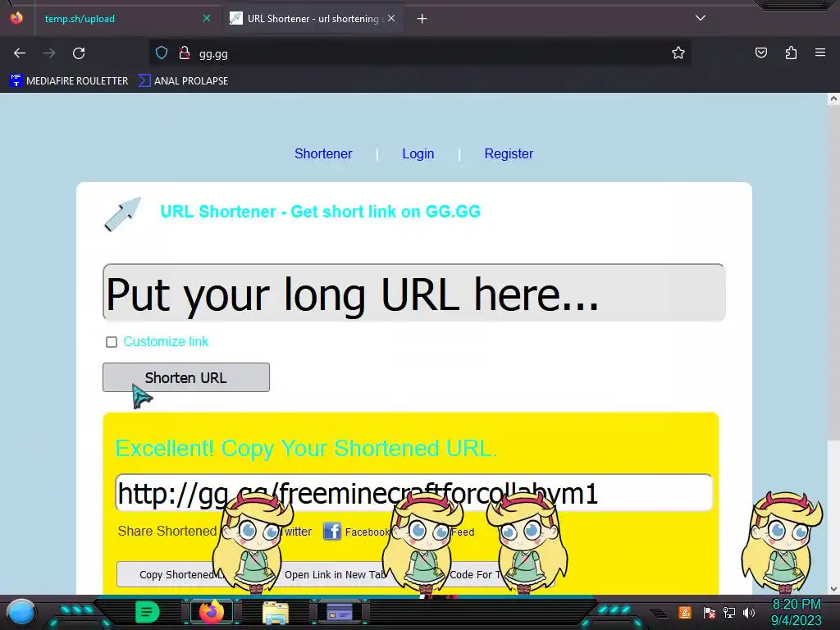Click the Star Butterfly mascot beside the clock
The width and height of the screenshot is (840, 630).
click(x=782, y=543)
